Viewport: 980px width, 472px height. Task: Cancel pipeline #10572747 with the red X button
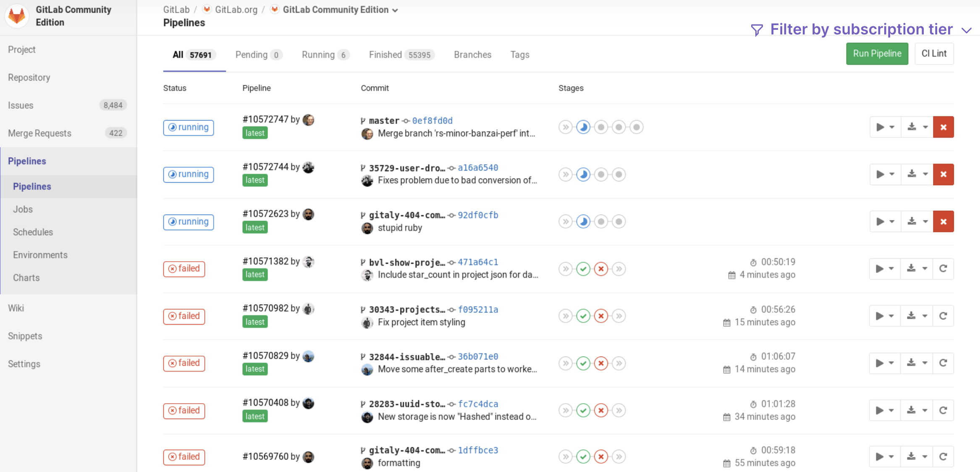(943, 127)
